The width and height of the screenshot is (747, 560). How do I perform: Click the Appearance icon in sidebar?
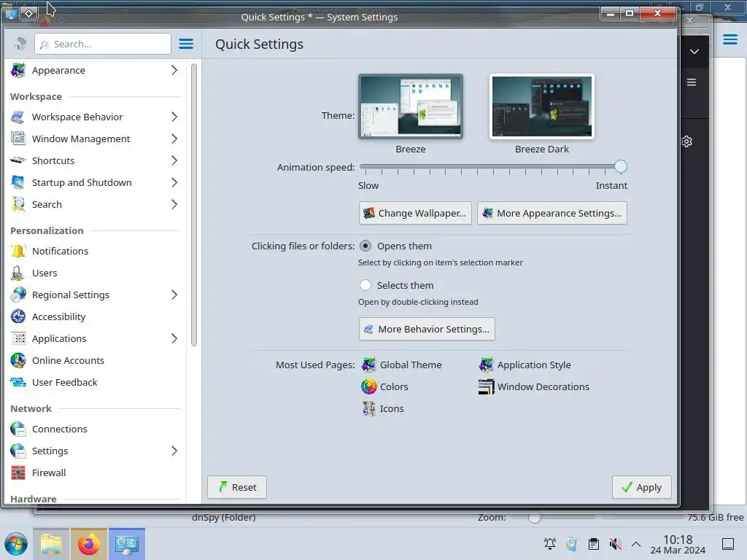click(18, 70)
